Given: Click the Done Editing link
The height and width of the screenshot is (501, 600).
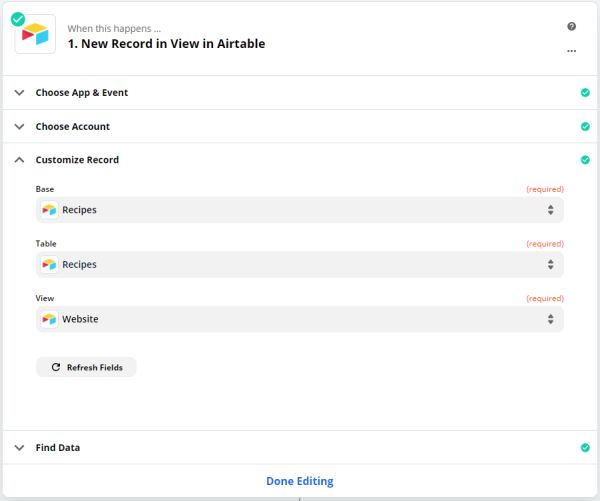Looking at the screenshot, I should point(300,481).
